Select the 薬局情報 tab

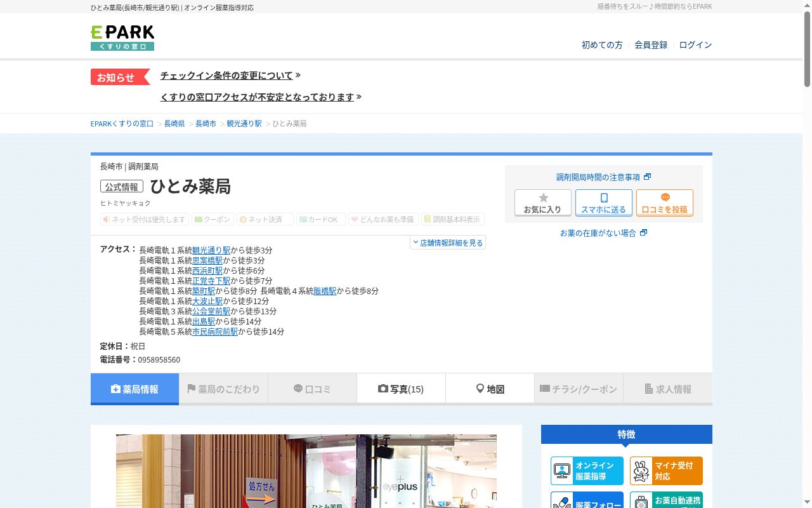[134, 389]
